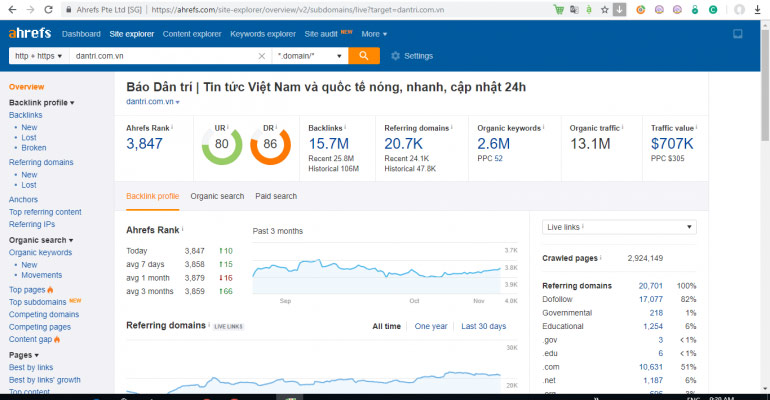Click info icon next to Traffic value
Screen dimensions: 770x400
point(696,127)
